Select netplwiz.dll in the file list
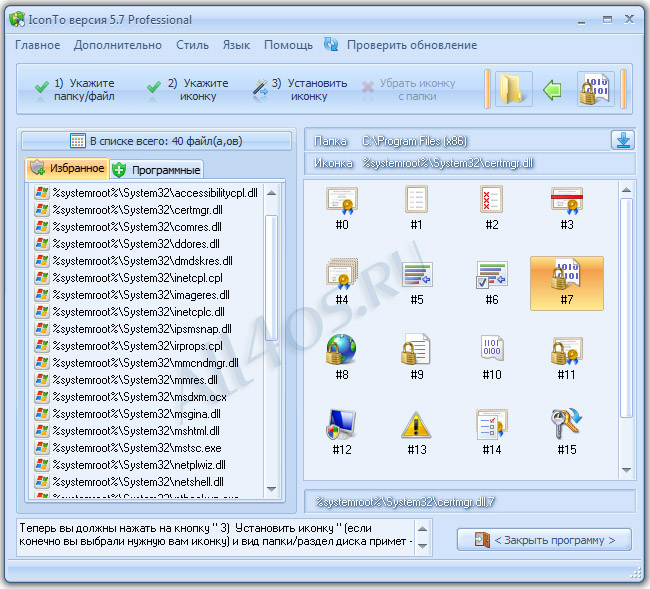 pos(131,465)
